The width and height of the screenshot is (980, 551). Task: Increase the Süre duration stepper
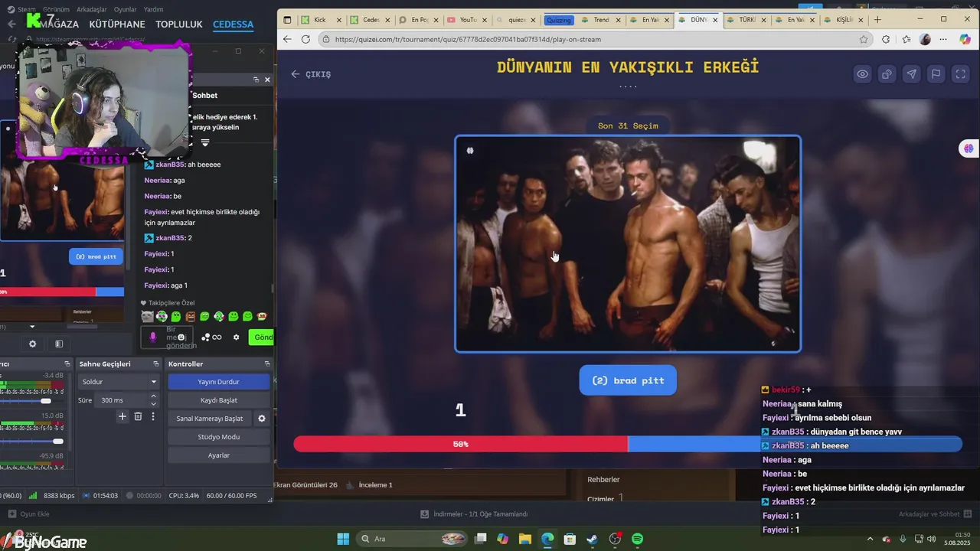click(153, 396)
